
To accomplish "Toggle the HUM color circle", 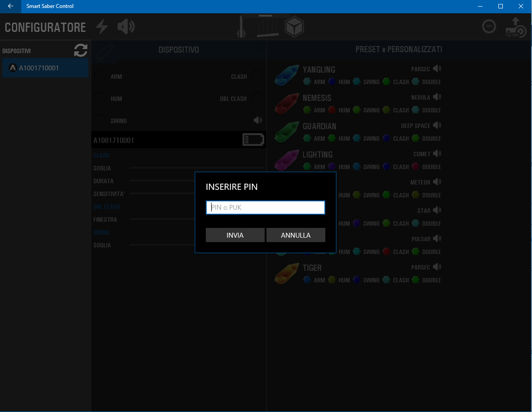I will tap(100, 98).
